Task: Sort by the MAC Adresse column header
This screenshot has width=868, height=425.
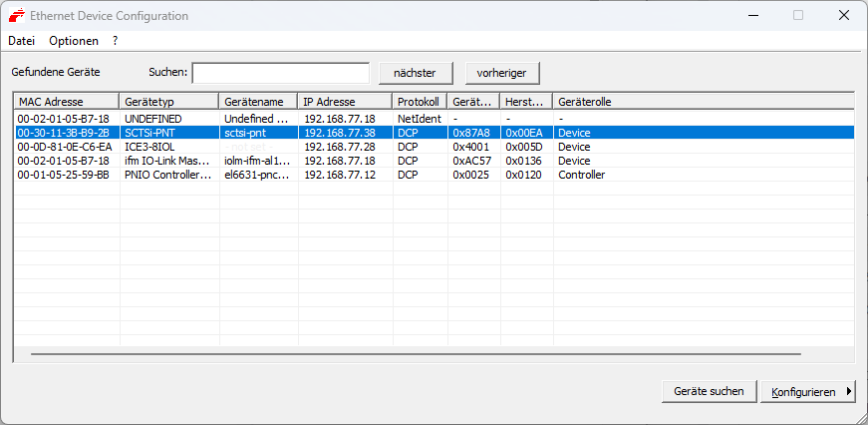Action: point(66,102)
